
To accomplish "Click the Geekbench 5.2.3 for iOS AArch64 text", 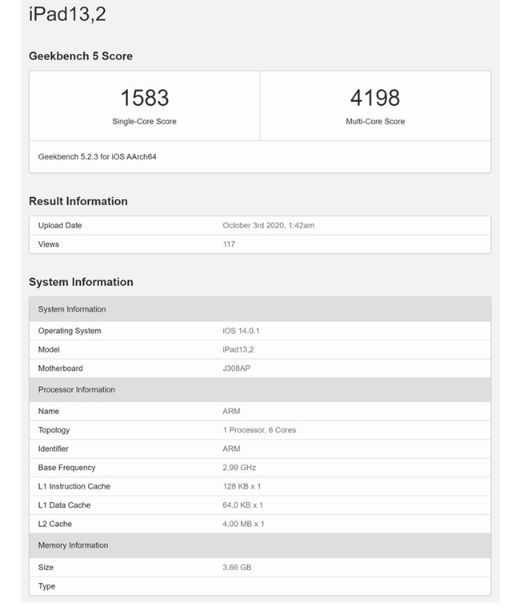I will pyautogui.click(x=97, y=157).
